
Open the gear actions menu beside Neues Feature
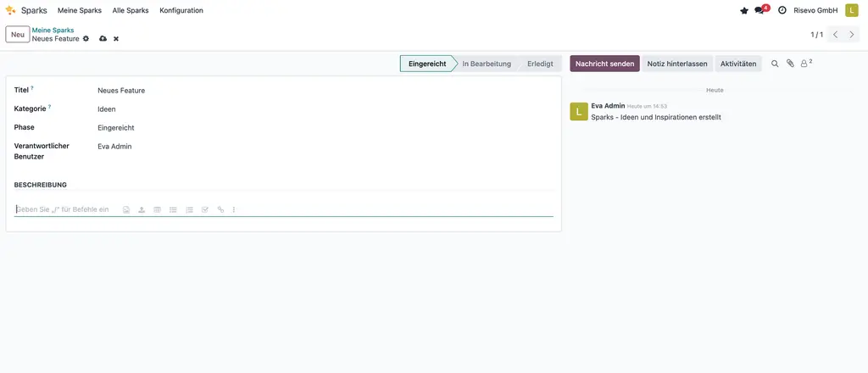coord(86,39)
